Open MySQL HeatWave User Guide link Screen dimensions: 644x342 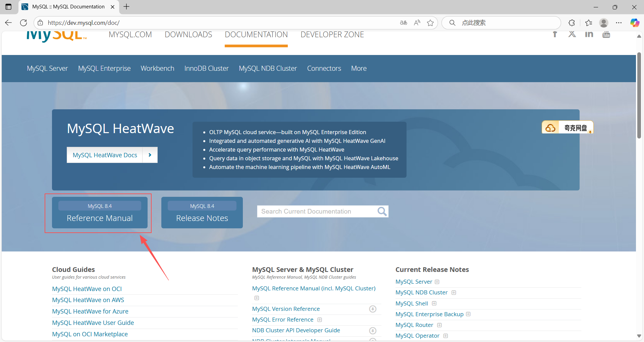[x=93, y=323]
